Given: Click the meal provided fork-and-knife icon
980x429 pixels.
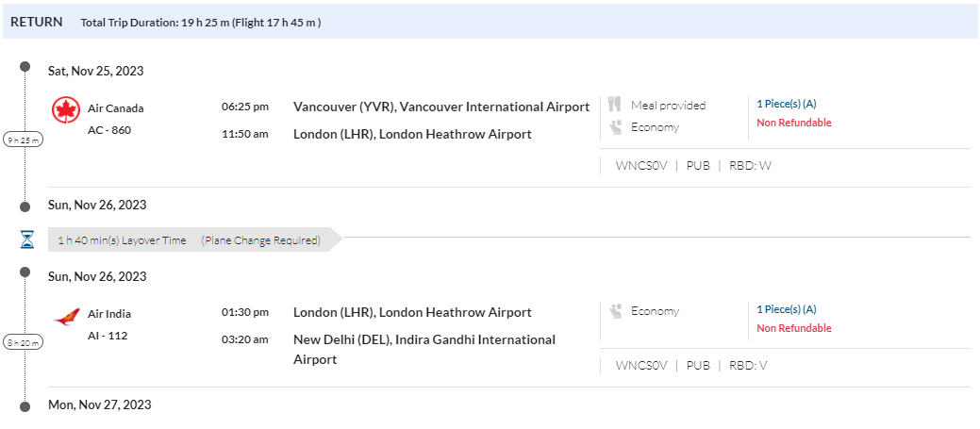Looking at the screenshot, I should (615, 105).
